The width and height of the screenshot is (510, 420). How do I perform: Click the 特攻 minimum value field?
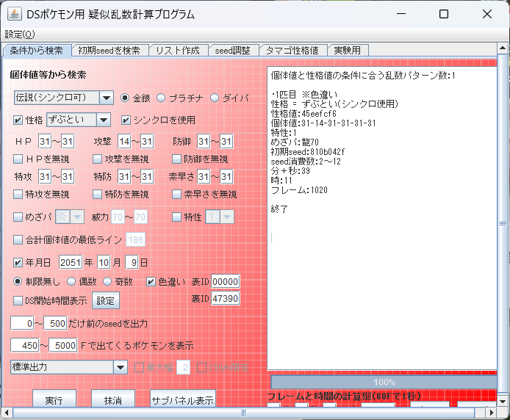pos(45,176)
